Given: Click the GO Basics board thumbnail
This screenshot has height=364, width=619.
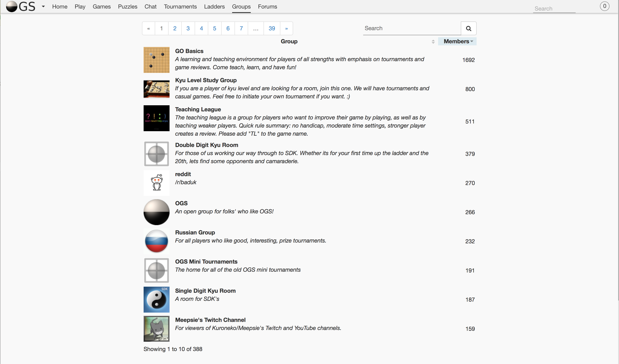Looking at the screenshot, I should pyautogui.click(x=156, y=60).
